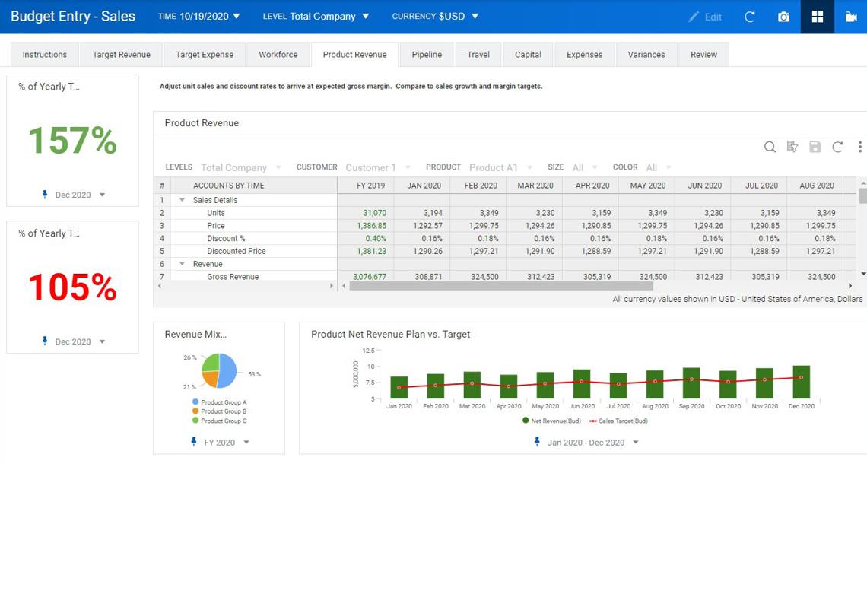
Task: Open the Variances tab
Action: [x=646, y=55]
